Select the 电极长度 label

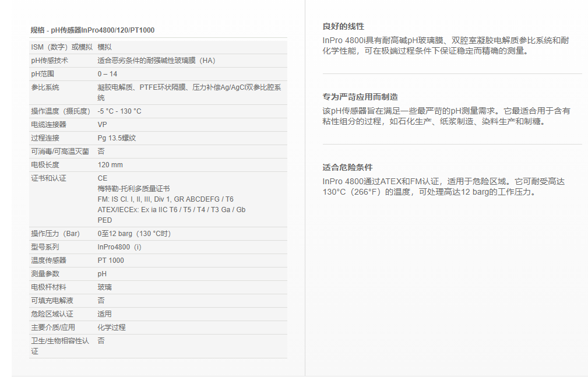coord(45,165)
